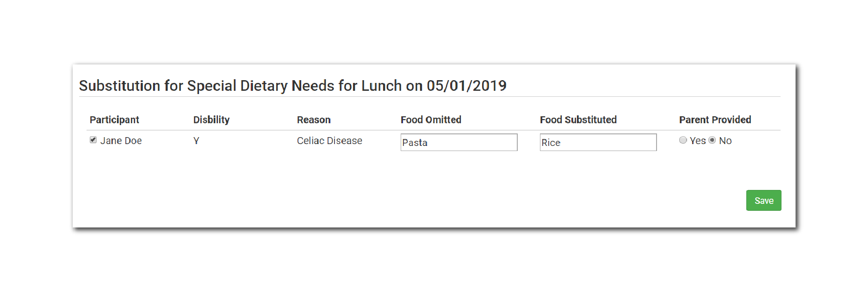Select the Reason column header
The height and width of the screenshot is (290, 868).
point(314,120)
